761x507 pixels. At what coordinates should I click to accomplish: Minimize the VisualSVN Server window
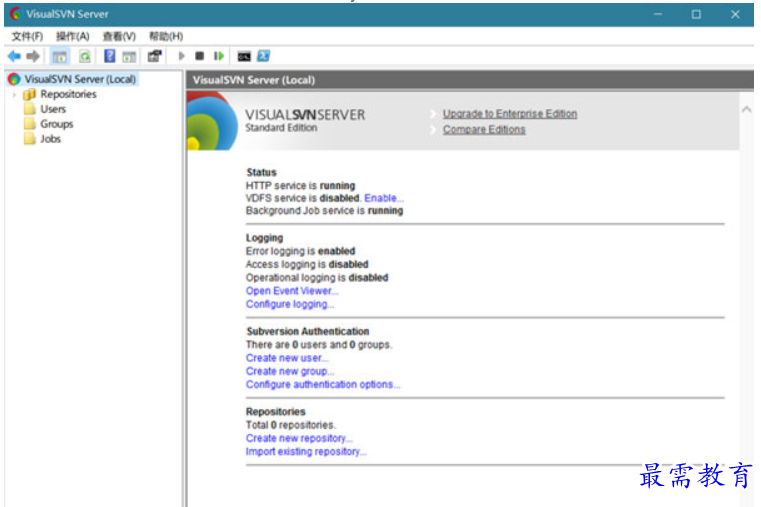658,15
